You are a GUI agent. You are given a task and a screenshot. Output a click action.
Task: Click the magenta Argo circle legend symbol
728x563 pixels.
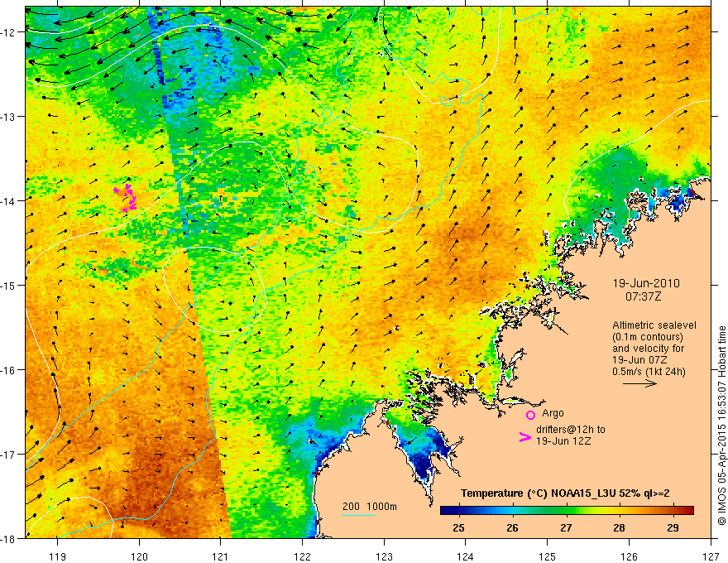click(530, 415)
